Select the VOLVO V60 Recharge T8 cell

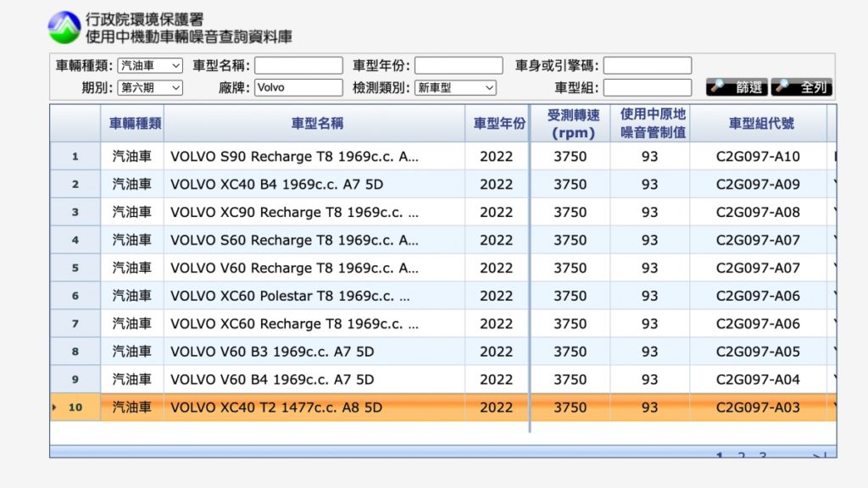314,268
